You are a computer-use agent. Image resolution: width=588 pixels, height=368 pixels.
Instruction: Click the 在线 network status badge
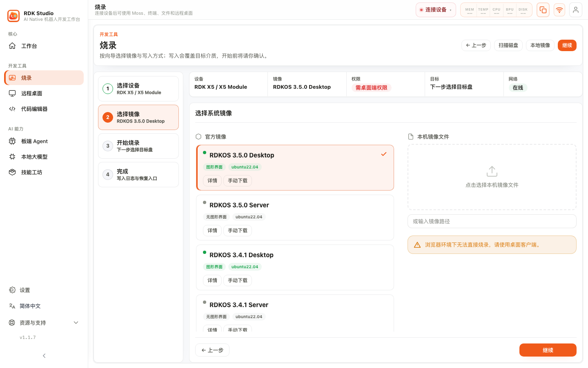click(518, 88)
